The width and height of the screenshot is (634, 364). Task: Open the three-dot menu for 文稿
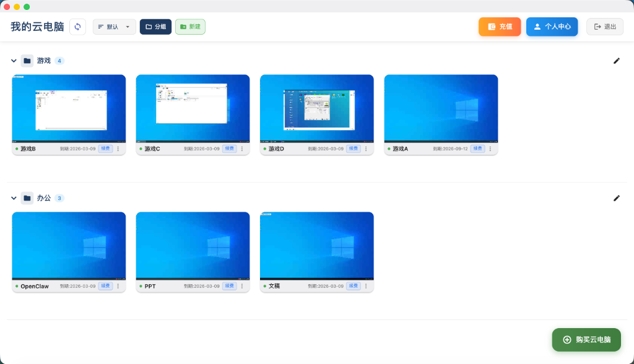pos(366,286)
